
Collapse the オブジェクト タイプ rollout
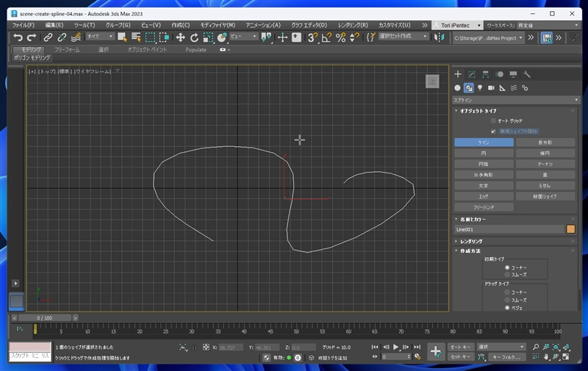click(478, 111)
